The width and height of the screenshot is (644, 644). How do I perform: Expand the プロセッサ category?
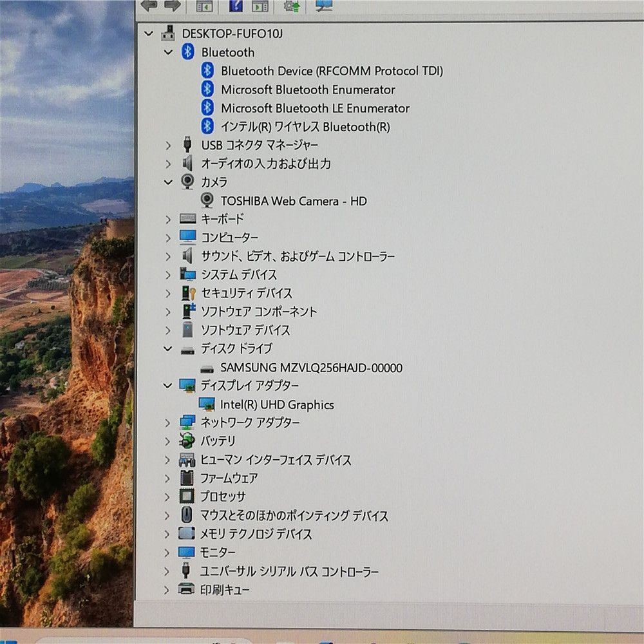click(167, 497)
